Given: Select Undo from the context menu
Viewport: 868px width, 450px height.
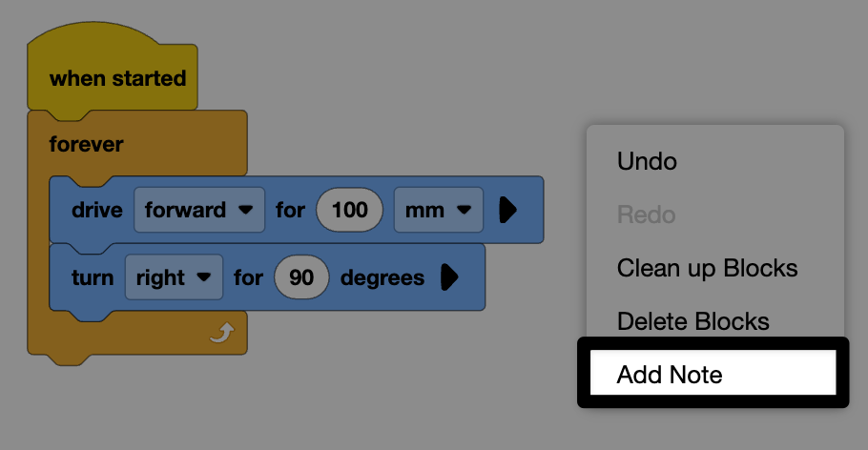Looking at the screenshot, I should pyautogui.click(x=648, y=161).
